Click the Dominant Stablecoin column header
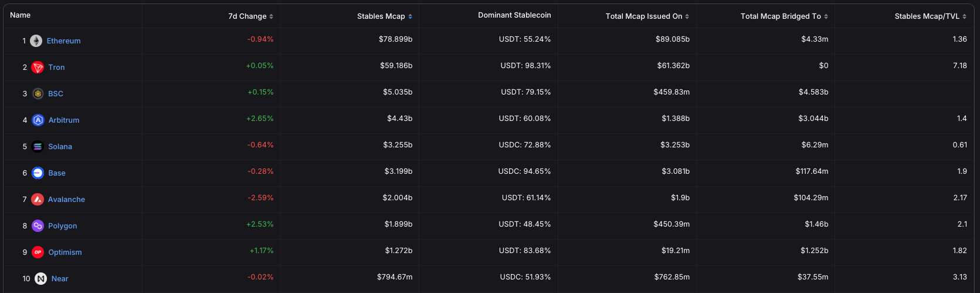Screen dimensions: 980x293 coord(514,15)
